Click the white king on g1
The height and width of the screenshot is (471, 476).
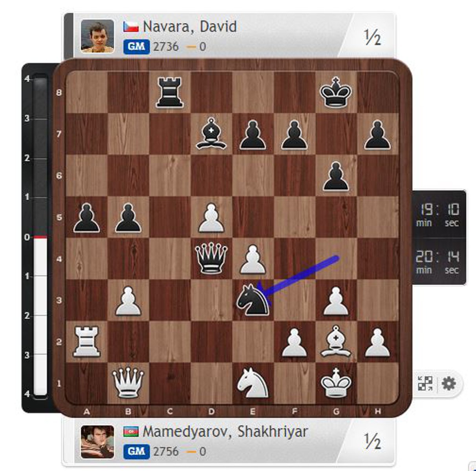coord(336,383)
